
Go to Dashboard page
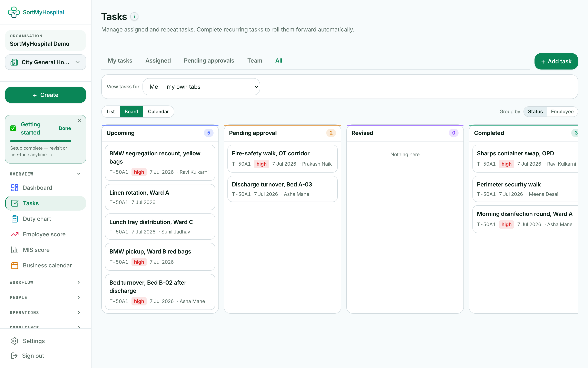click(46, 188)
